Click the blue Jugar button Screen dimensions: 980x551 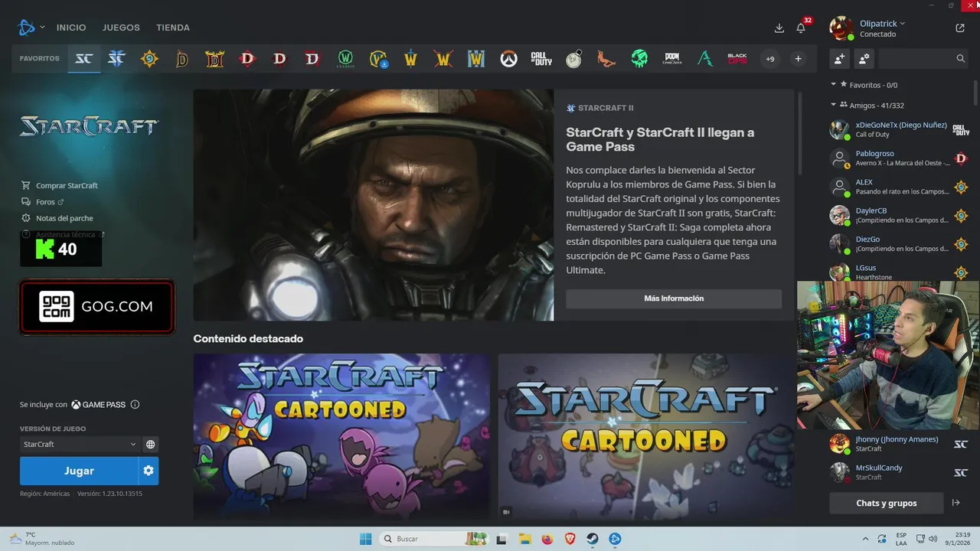[x=79, y=471]
